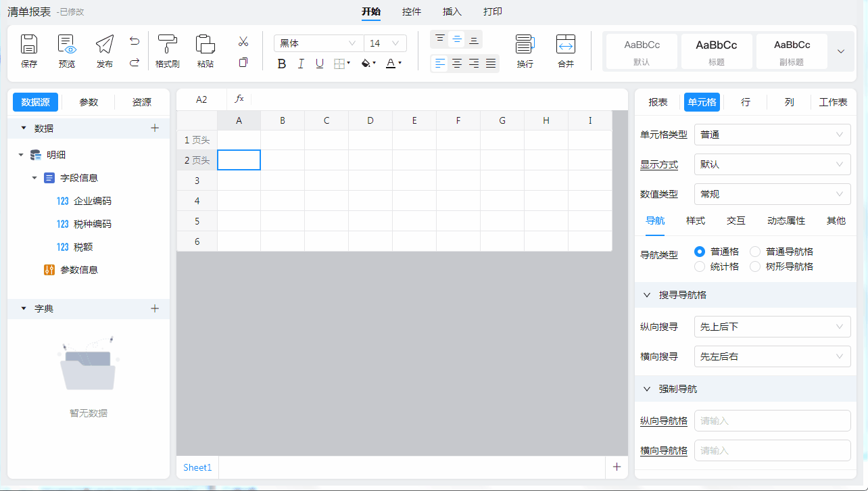Select the Format Painter (格式刷) tool
The height and width of the screenshot is (491, 868).
point(167,45)
